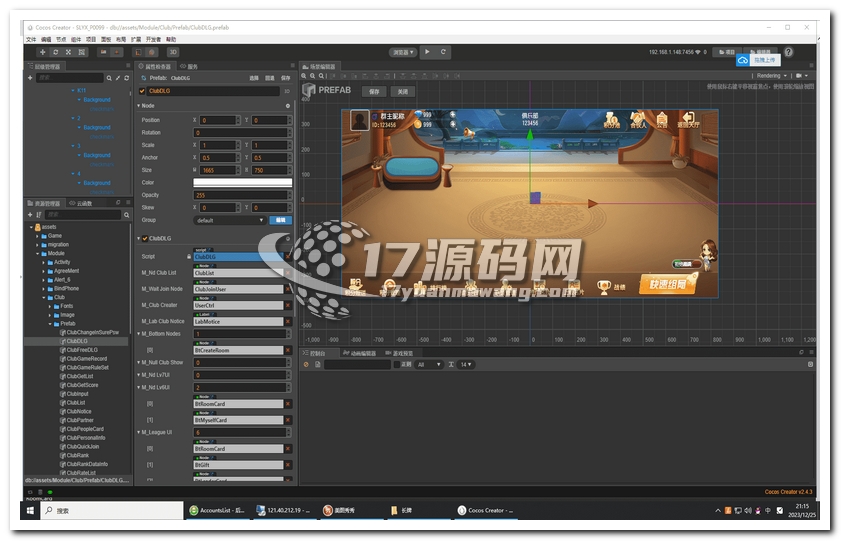The image size is (841, 541).
Task: Click the lock icon beside Script field
Action: click(189, 257)
